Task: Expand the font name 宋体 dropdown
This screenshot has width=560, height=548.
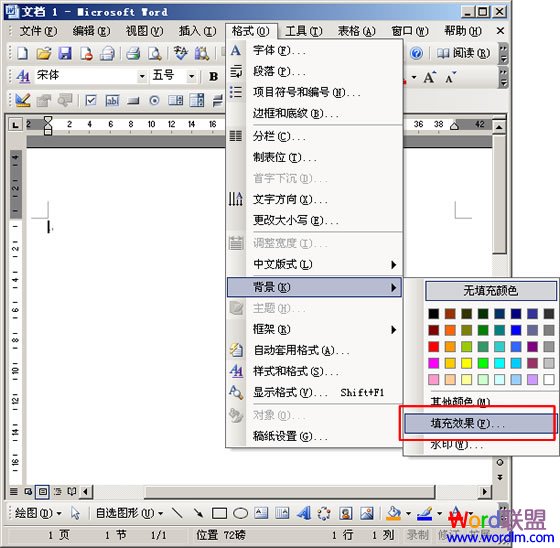Action: [142, 76]
